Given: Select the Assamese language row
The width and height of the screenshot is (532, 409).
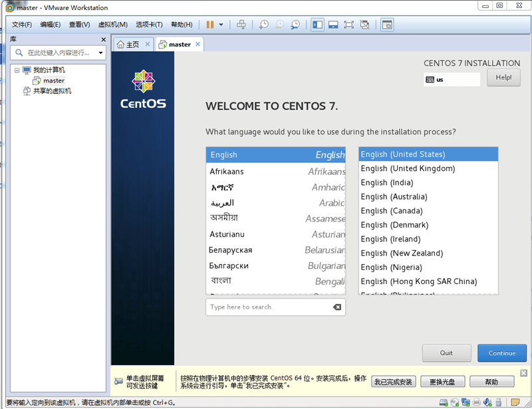Looking at the screenshot, I should (276, 219).
